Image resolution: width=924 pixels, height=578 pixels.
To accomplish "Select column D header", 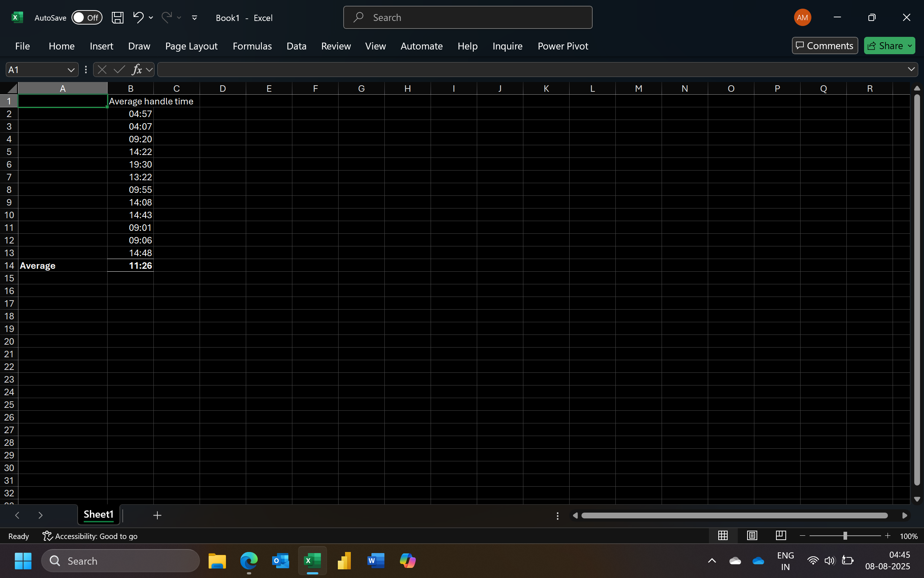I will click(x=223, y=88).
